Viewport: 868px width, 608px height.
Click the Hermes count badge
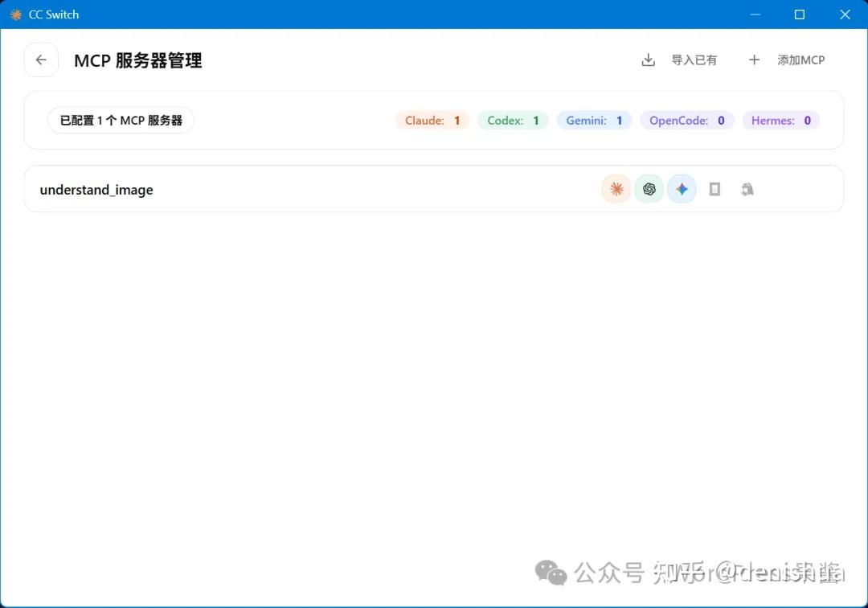coord(781,120)
